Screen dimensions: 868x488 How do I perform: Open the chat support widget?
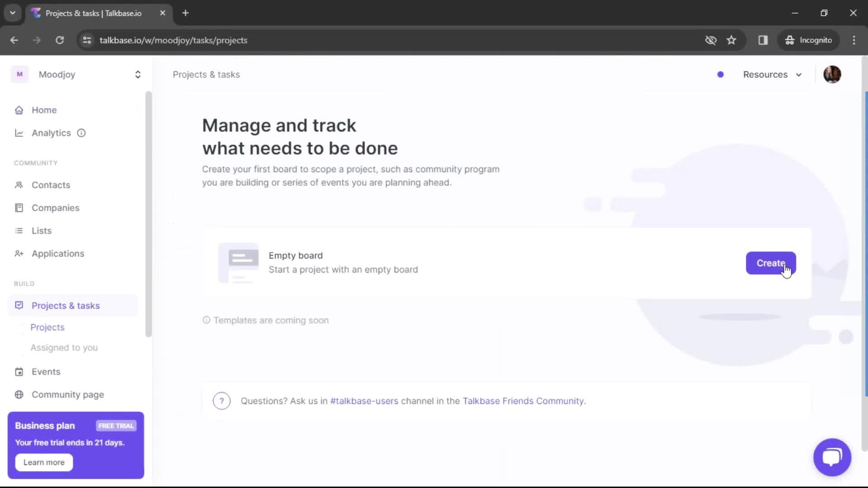[x=832, y=457]
